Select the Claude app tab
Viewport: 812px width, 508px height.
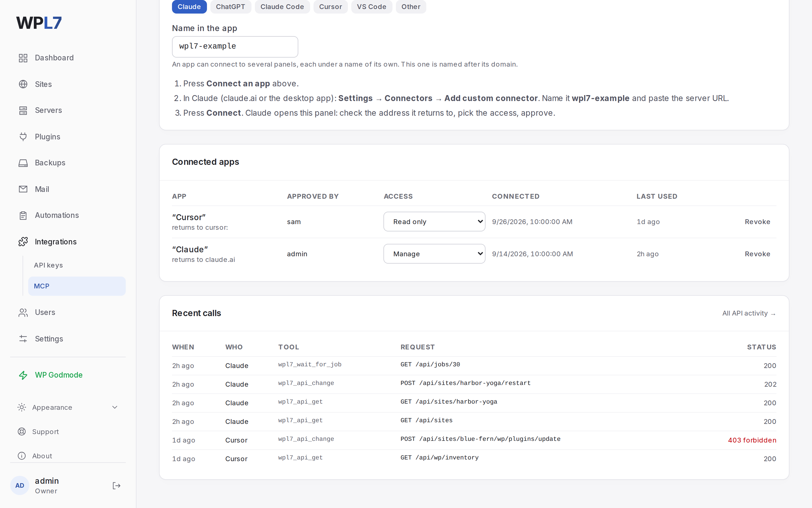coord(189,7)
